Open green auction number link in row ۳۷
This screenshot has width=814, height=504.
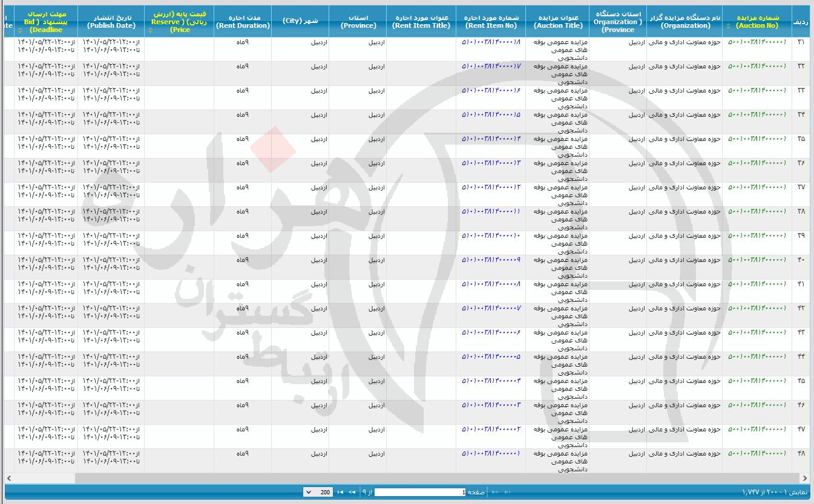(757, 187)
